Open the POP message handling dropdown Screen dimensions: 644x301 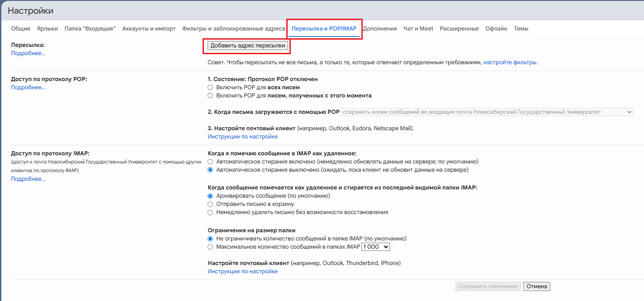click(487, 112)
